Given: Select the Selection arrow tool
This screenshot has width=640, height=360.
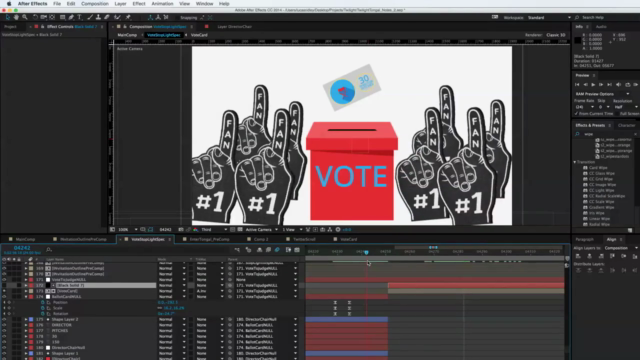Looking at the screenshot, I should 8,17.
